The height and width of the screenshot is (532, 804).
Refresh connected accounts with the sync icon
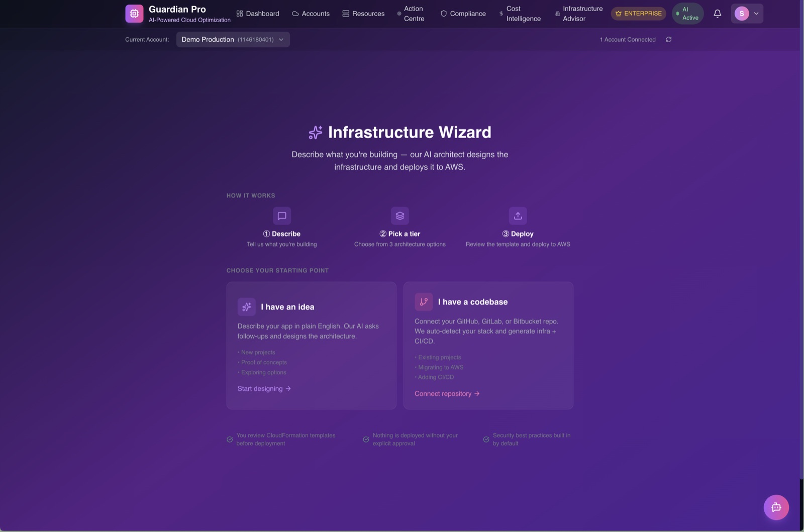tap(668, 40)
